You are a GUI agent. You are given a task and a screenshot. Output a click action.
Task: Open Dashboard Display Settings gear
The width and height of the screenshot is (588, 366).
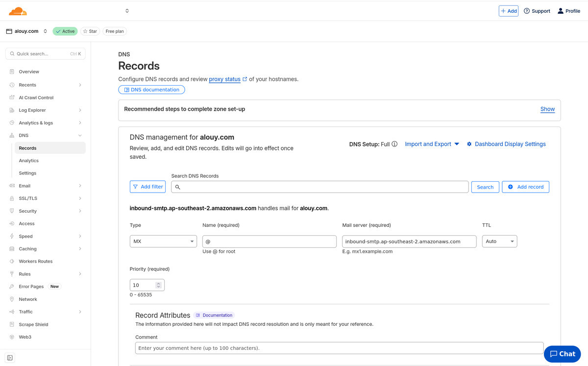(469, 144)
